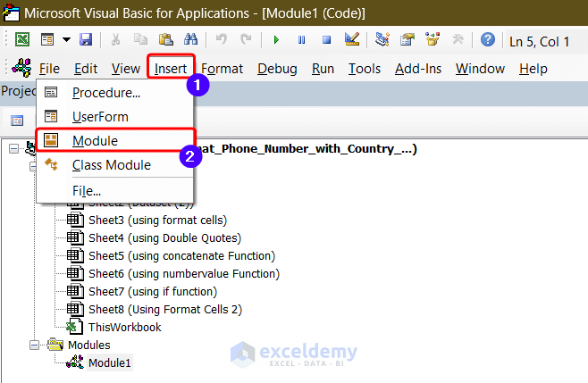Select ThisWorkbook in project tree
The image size is (588, 383).
click(124, 327)
